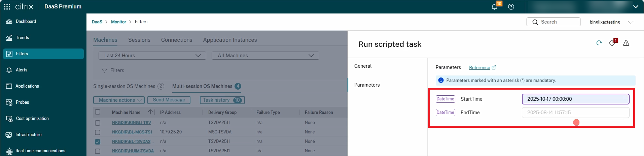Click the Trends chart icon

(x=9, y=38)
